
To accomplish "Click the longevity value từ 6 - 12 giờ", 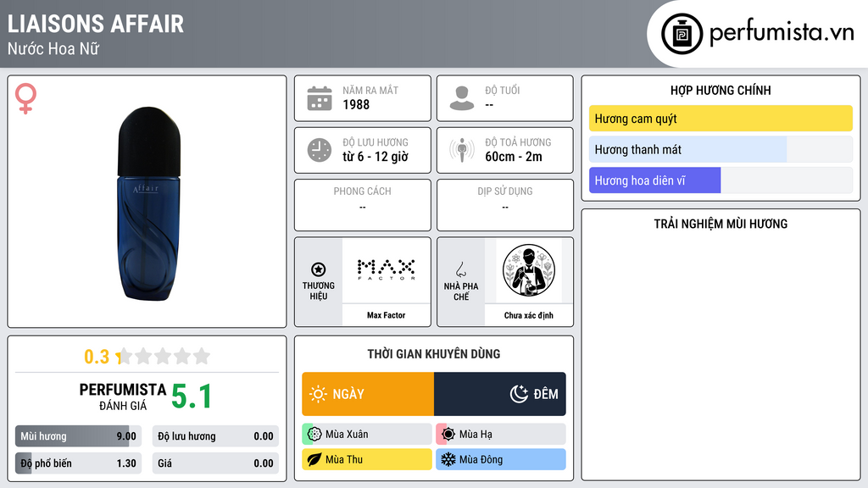I will (x=376, y=157).
